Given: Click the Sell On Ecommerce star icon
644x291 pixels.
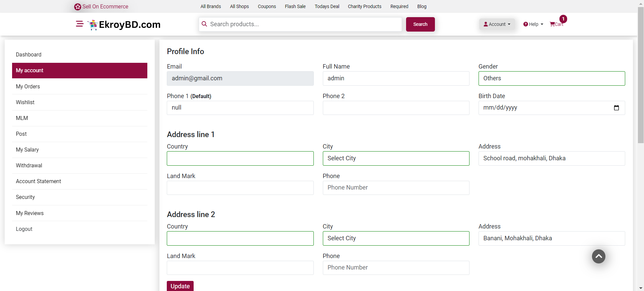Looking at the screenshot, I should click(78, 7).
